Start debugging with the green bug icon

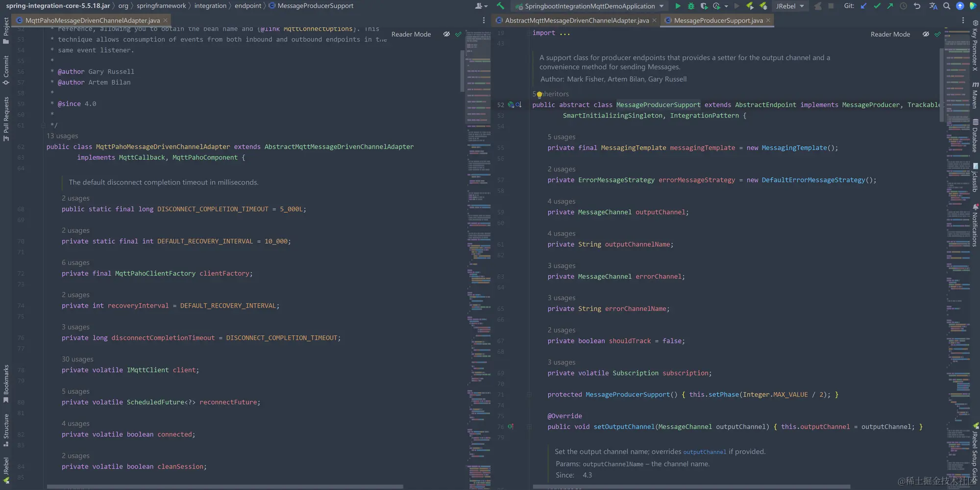[691, 6]
